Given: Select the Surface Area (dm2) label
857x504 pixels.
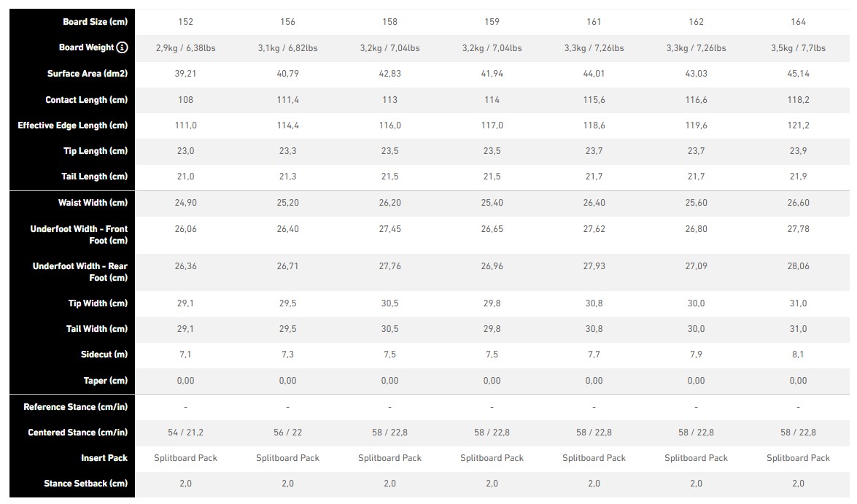Looking at the screenshot, I should pos(88,73).
